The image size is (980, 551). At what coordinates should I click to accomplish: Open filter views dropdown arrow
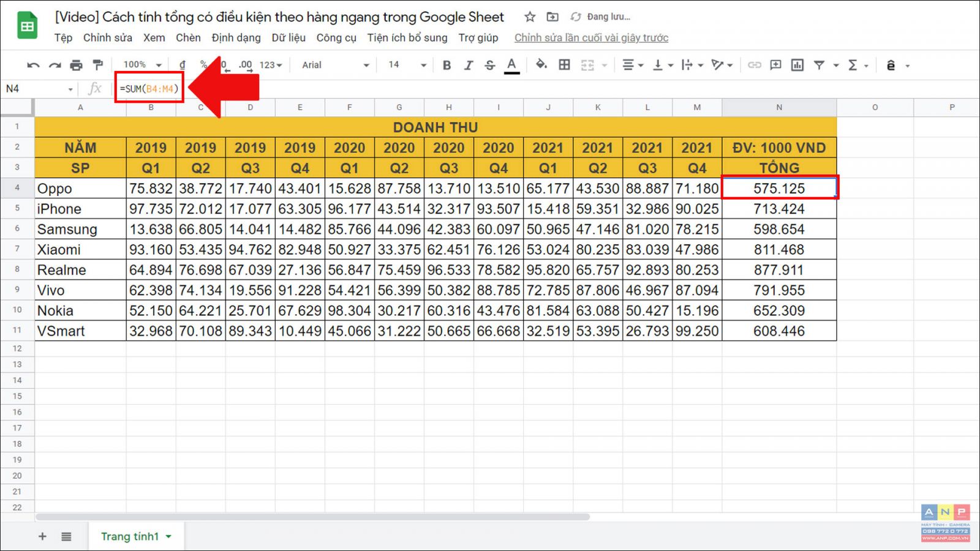tap(836, 66)
